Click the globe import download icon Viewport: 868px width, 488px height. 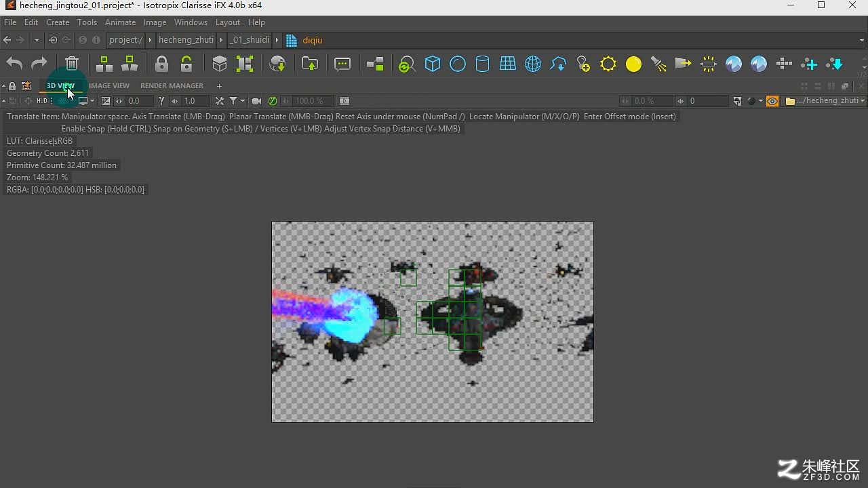point(277,64)
